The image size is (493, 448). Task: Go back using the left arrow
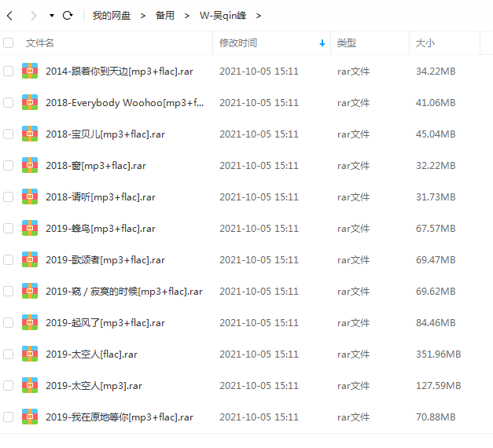coord(10,16)
